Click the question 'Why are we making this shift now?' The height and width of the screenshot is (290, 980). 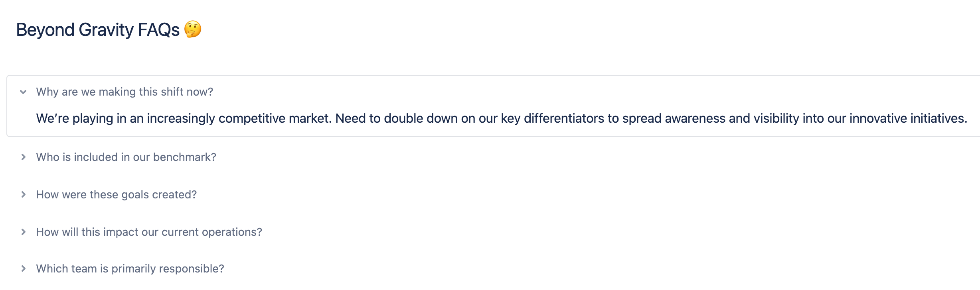click(x=125, y=92)
